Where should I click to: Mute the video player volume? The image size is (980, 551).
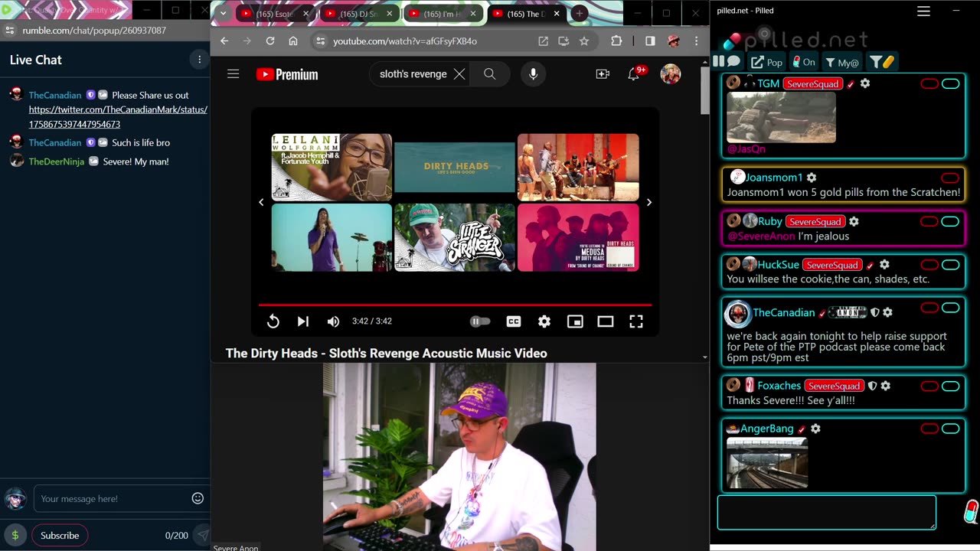[333, 321]
